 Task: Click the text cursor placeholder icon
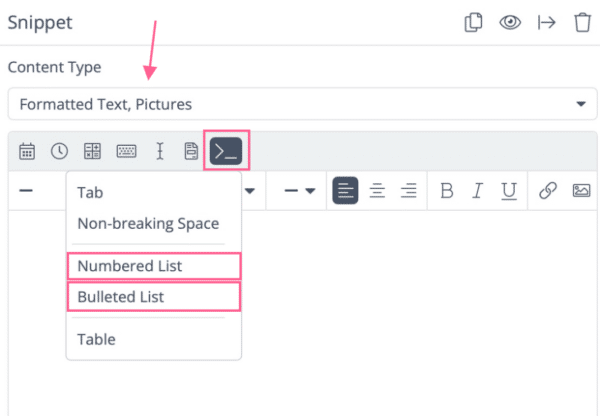[x=159, y=151]
